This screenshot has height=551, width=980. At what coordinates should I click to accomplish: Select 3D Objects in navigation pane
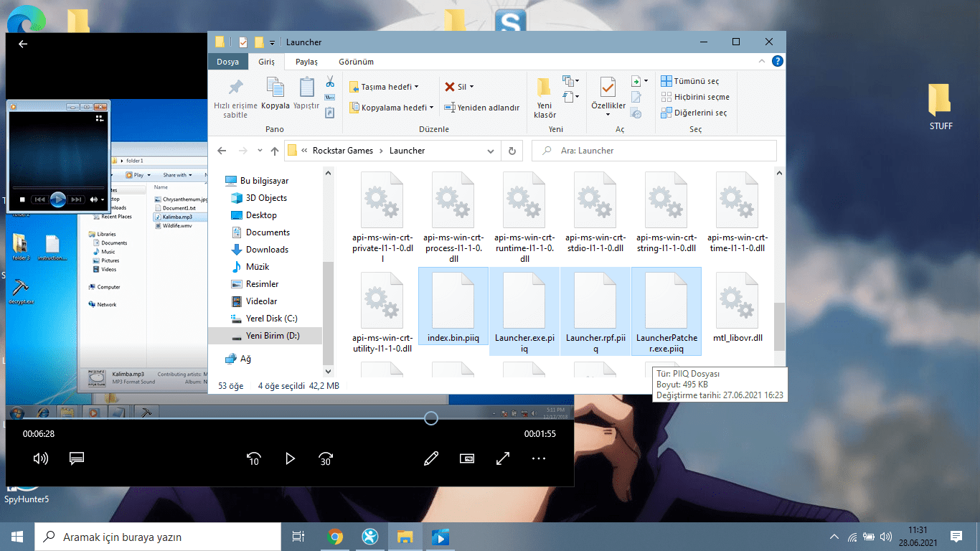(266, 198)
